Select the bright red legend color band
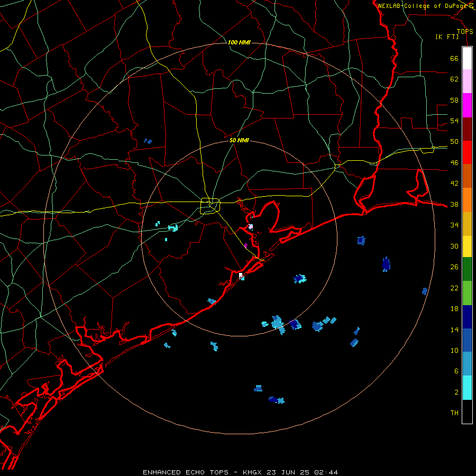The width and height of the screenshot is (476, 476). [467, 152]
